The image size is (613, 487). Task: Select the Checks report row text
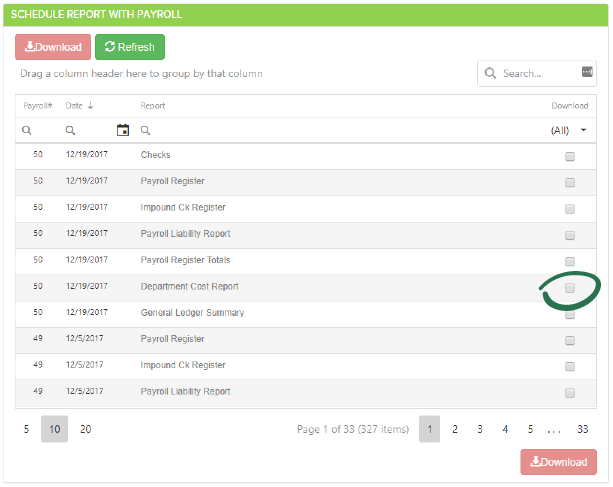tap(156, 155)
